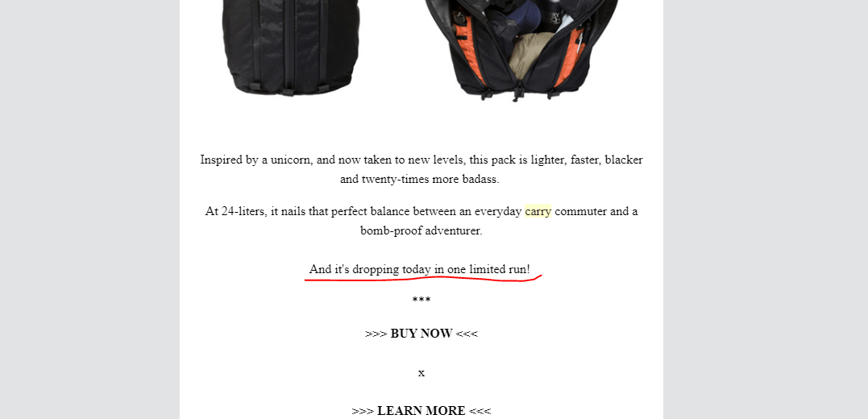
Task: Click the ">>>" arrows before BUY NOW
Action: (376, 334)
